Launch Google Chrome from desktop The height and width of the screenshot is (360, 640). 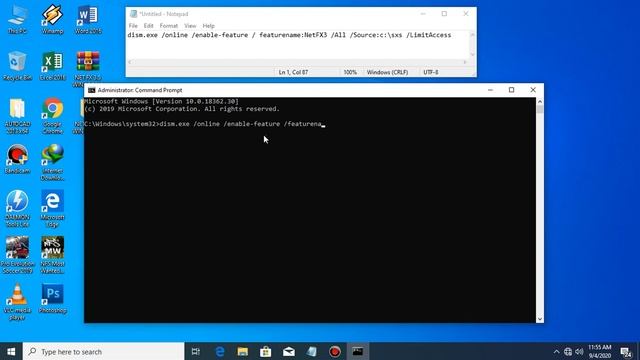52,116
